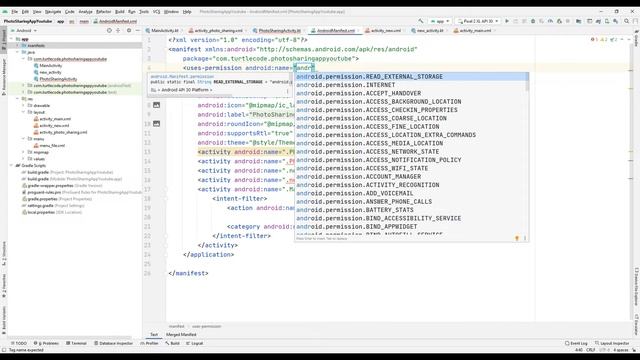Open the Logcat tool window
The width and height of the screenshot is (640, 360).
click(195, 343)
